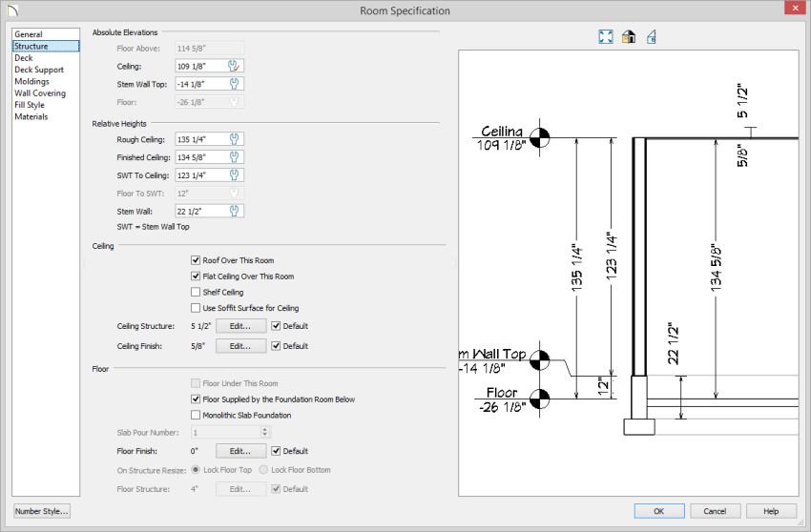Close the Room Specification dialog

[796, 9]
